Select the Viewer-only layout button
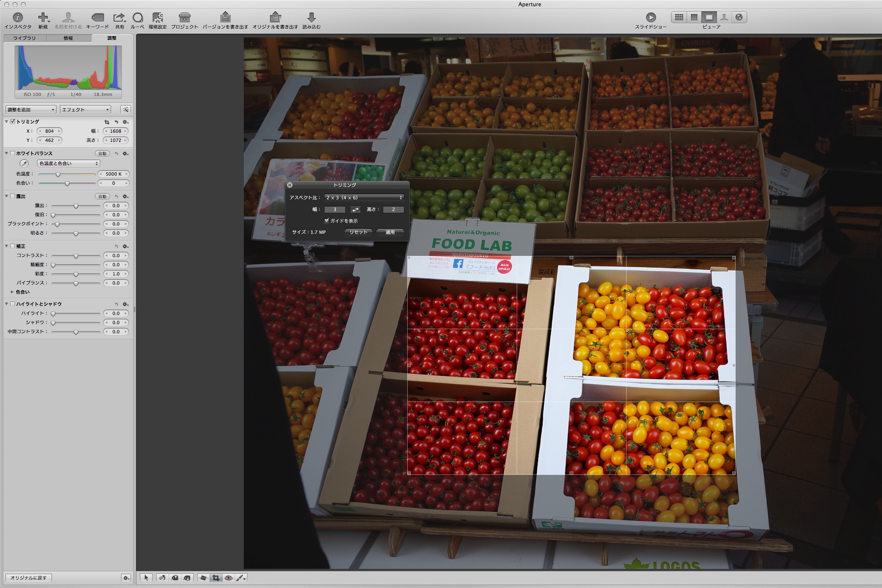Image resolution: width=882 pixels, height=588 pixels. point(709,17)
